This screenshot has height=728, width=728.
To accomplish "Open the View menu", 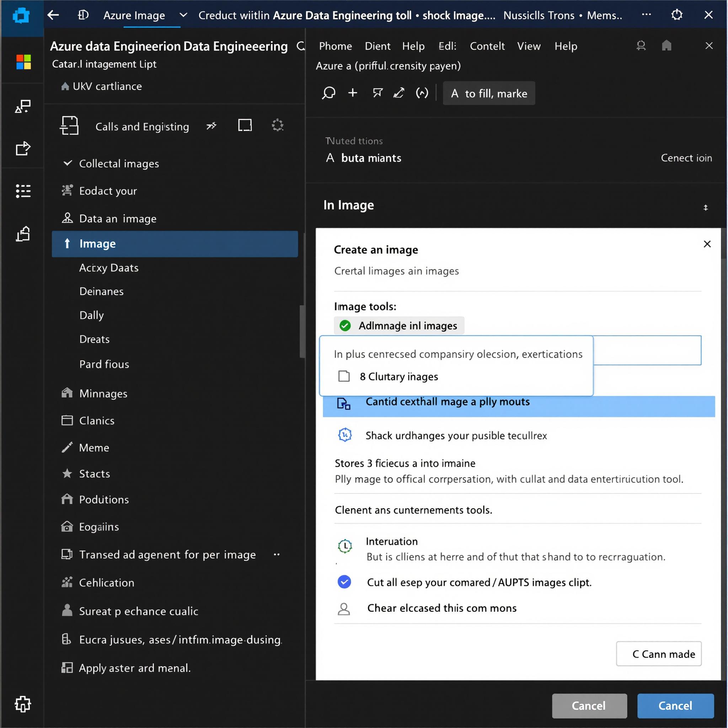I will pos(528,46).
